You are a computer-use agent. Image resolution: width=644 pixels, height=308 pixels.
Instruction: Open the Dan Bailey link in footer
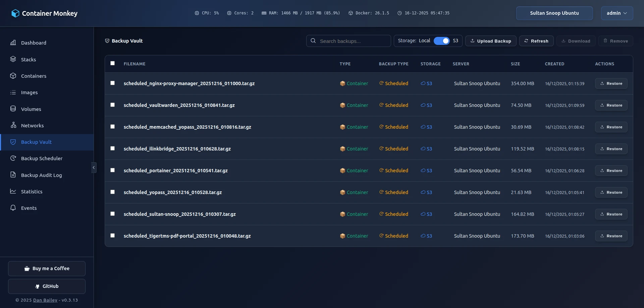click(45, 300)
